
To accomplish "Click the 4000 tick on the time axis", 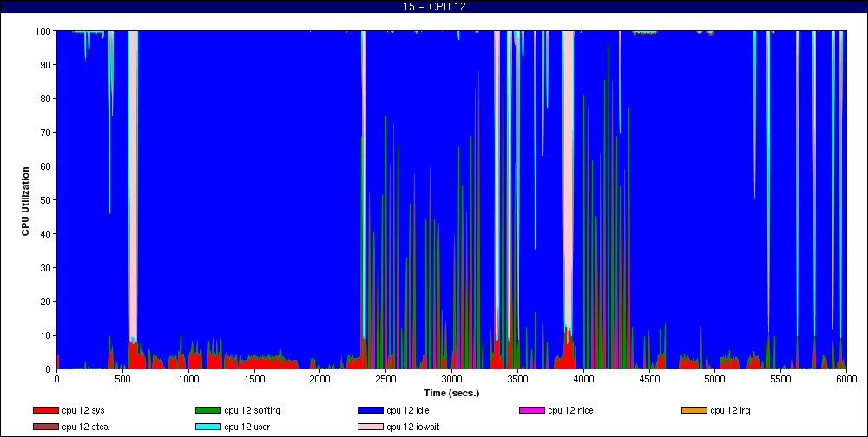I will [583, 380].
